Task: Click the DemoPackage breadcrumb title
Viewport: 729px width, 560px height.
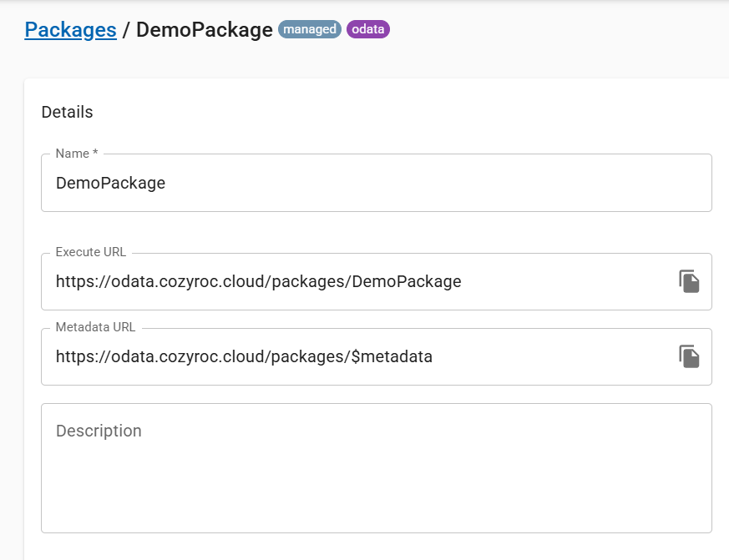Action: (204, 30)
